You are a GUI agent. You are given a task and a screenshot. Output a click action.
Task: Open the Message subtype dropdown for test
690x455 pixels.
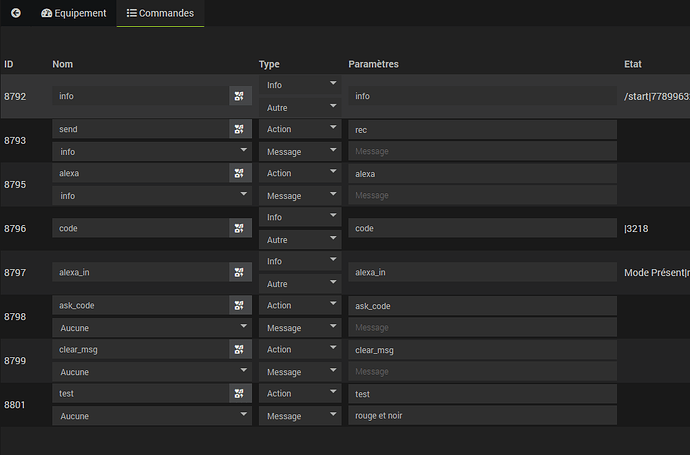300,416
